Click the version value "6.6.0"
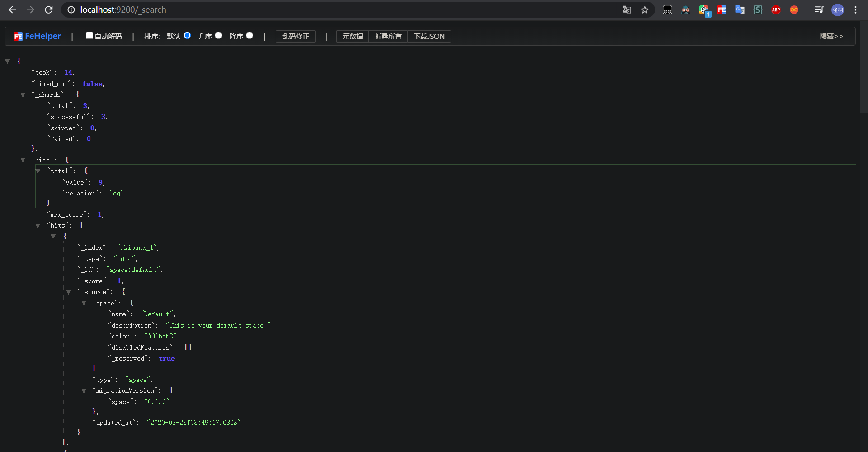The width and height of the screenshot is (868, 452). [157, 402]
